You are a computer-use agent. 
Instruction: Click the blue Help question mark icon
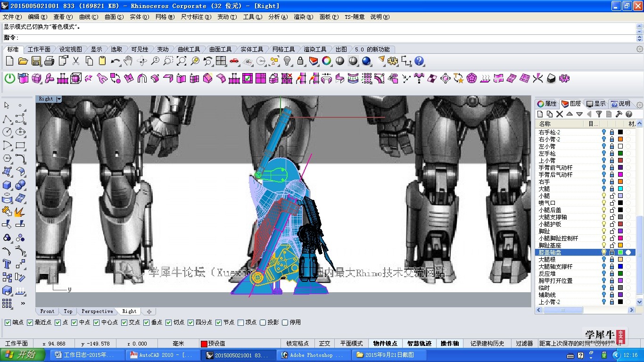point(419,61)
